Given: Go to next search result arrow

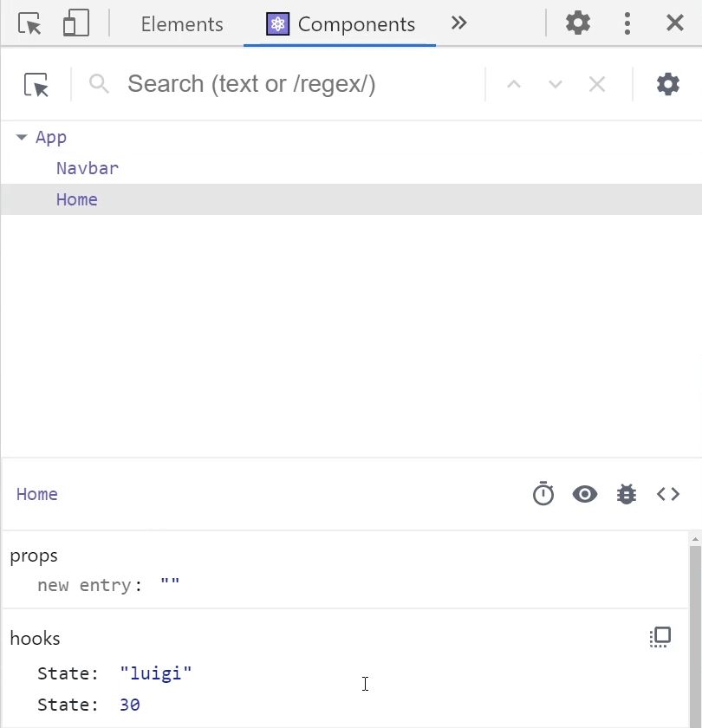Looking at the screenshot, I should point(556,85).
